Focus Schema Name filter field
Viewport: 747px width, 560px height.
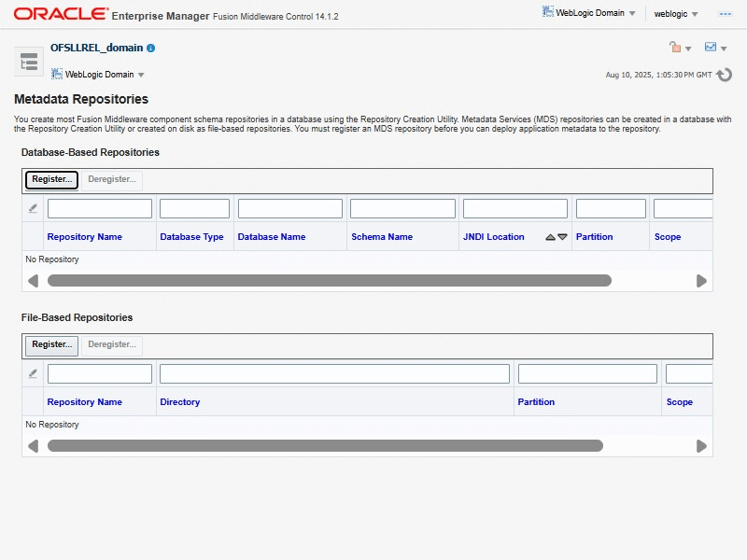402,208
